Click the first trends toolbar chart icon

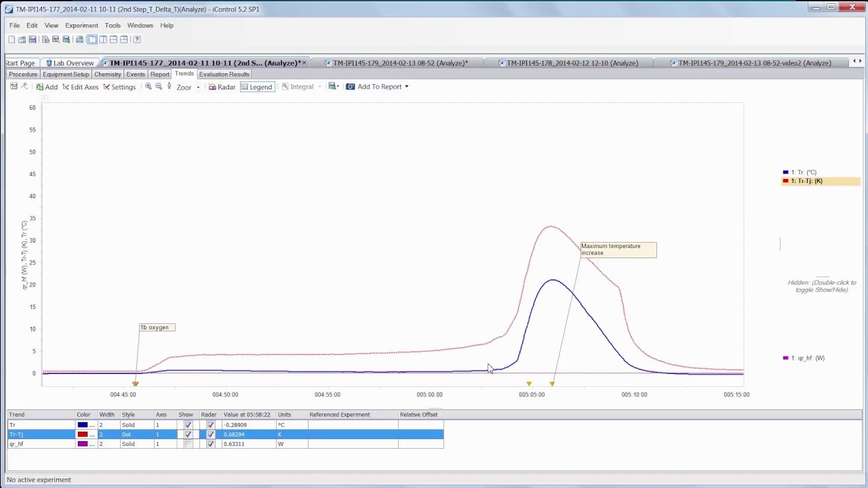[x=14, y=87]
